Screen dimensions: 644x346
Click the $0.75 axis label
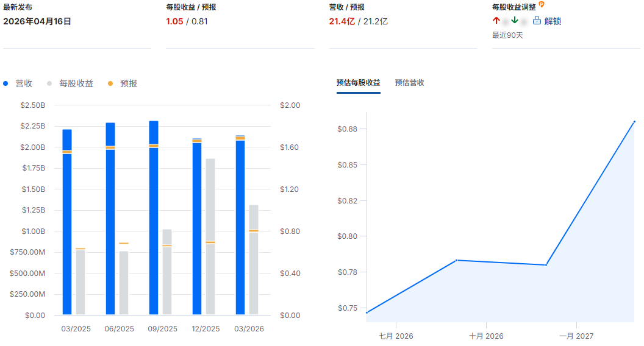click(348, 308)
